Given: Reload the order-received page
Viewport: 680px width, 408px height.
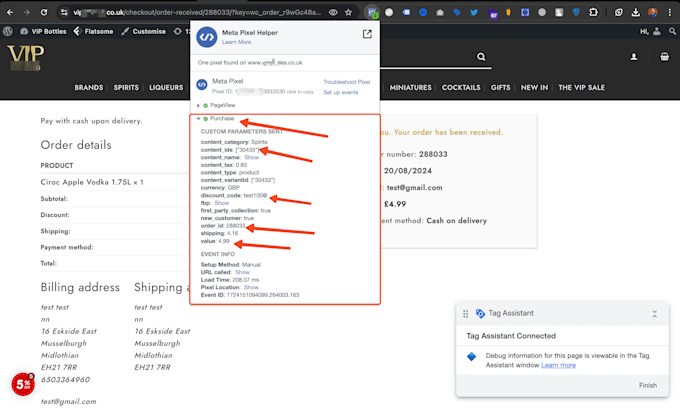Looking at the screenshot, I should [x=44, y=12].
